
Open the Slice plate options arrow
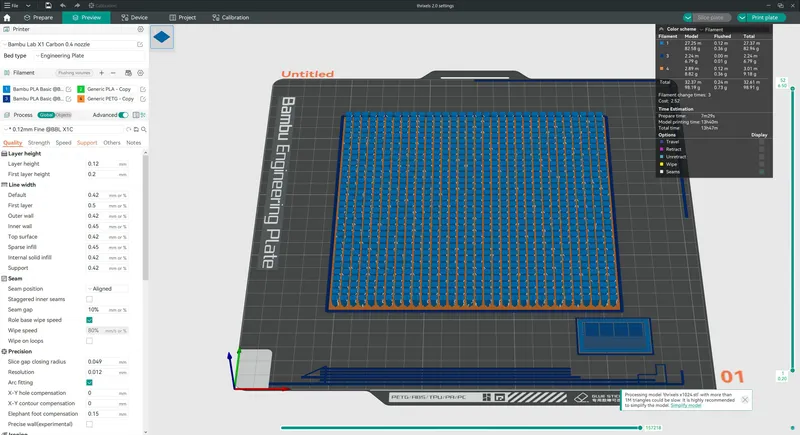tap(688, 17)
